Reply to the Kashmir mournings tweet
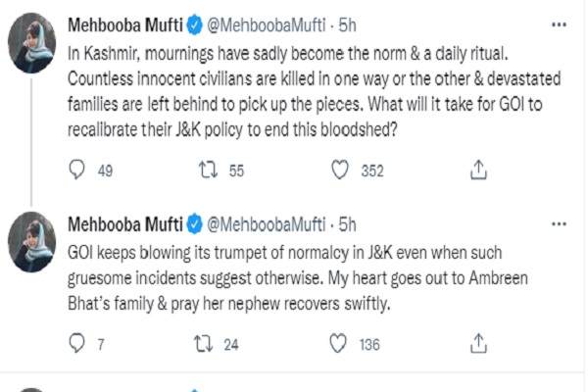 (81, 171)
